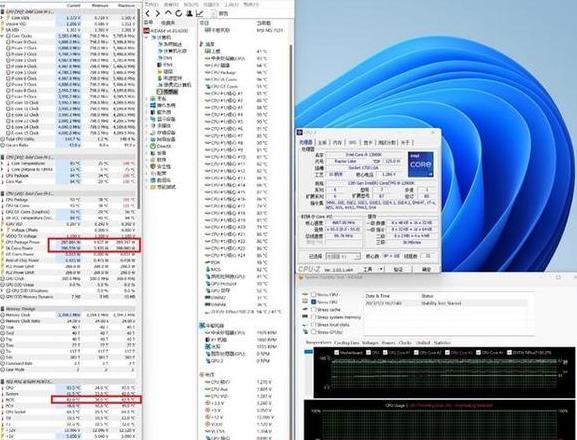
Task: Click the Stress local disks icon
Action: tap(305, 324)
